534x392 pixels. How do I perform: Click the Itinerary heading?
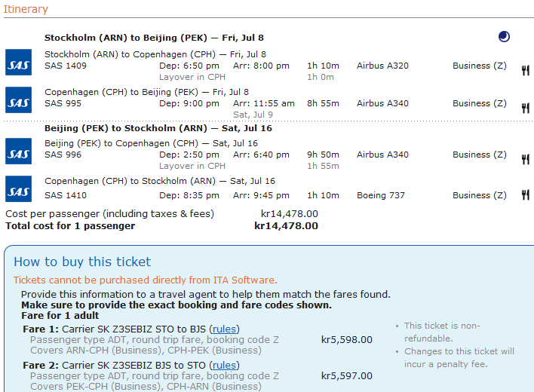25,10
